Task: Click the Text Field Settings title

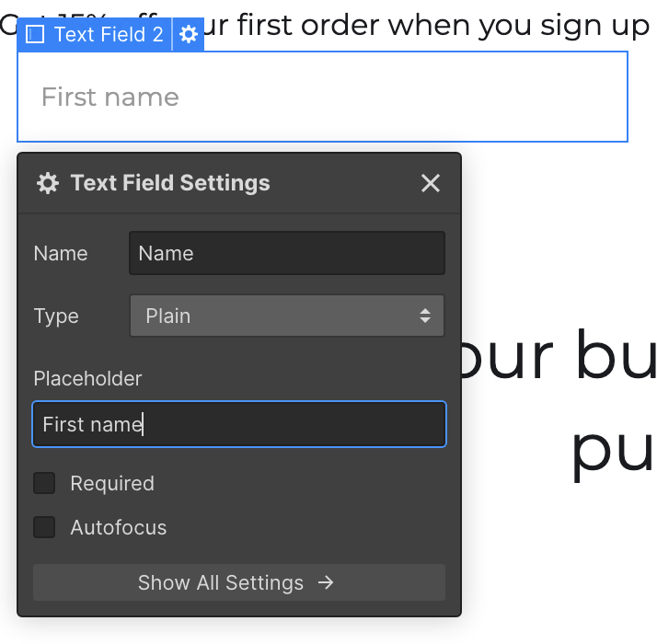Action: 170,183
